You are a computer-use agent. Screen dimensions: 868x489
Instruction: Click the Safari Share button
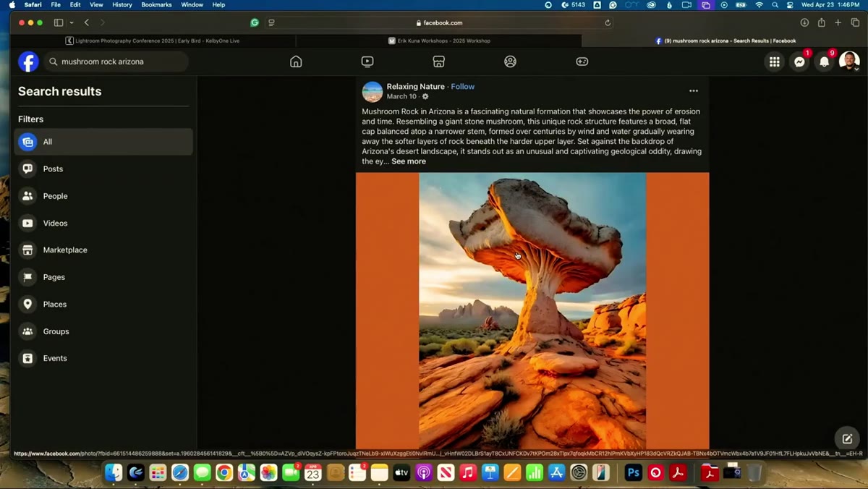(x=822, y=22)
